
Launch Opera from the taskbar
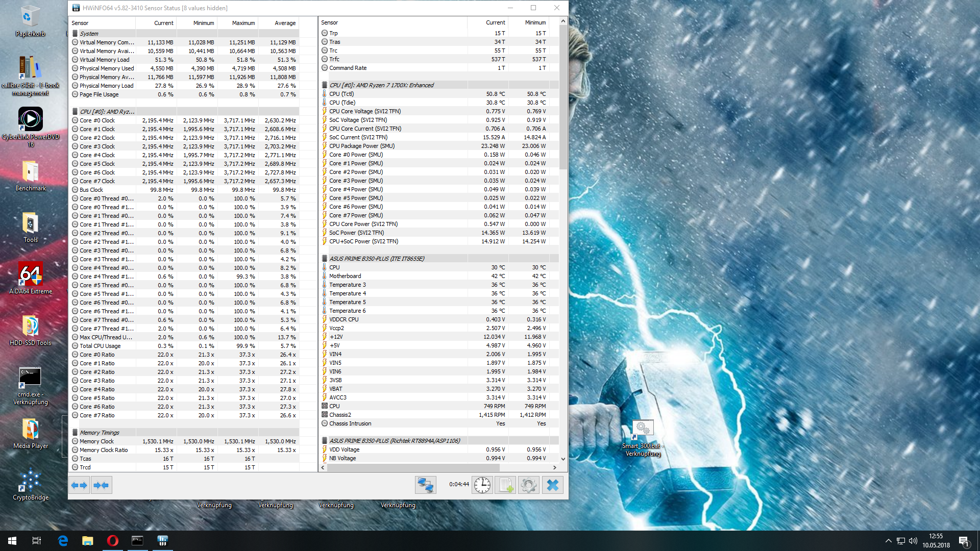(112, 541)
